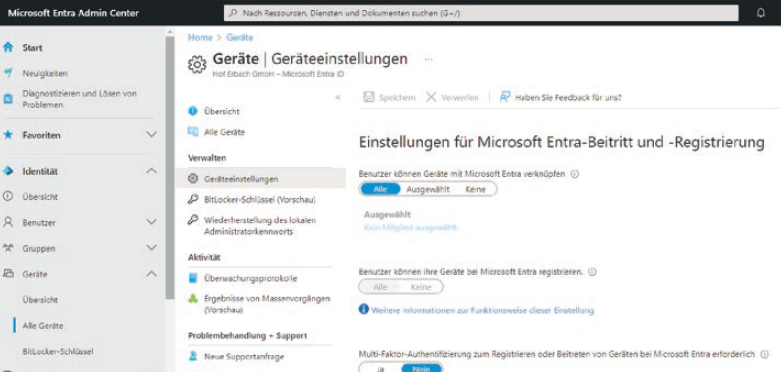Expand the Benutzer section chevron
This screenshot has width=781, height=372.
point(151,222)
